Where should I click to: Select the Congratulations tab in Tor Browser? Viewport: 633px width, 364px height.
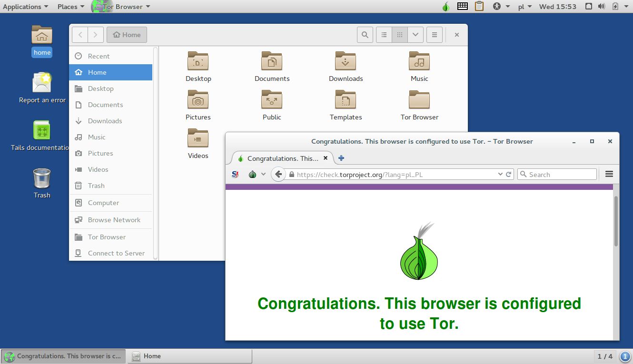click(283, 158)
